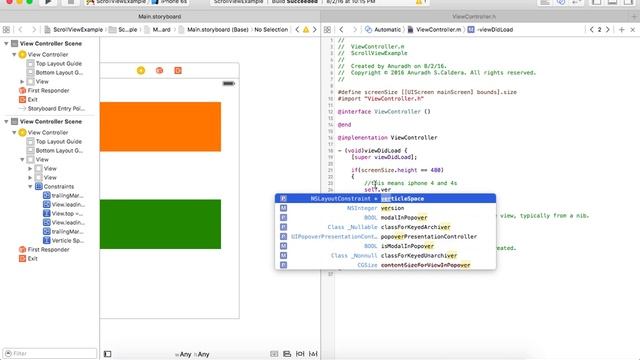Click the First Responder icon in scene dock

point(159,71)
